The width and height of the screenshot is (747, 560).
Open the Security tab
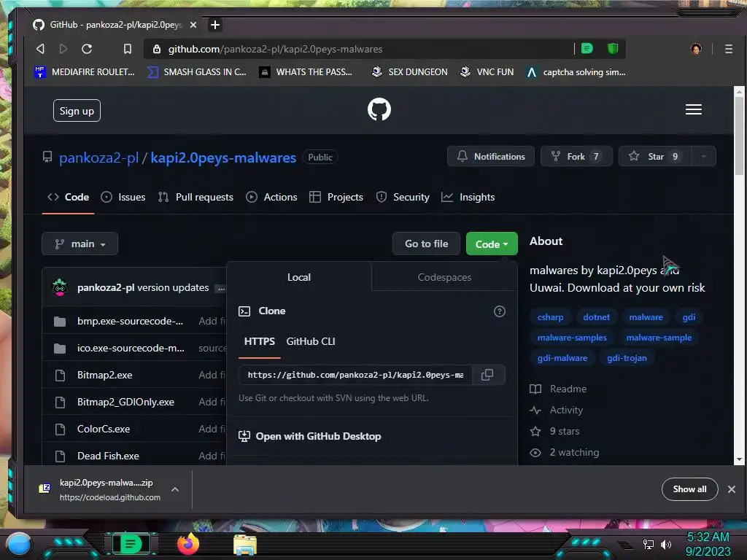(x=403, y=197)
